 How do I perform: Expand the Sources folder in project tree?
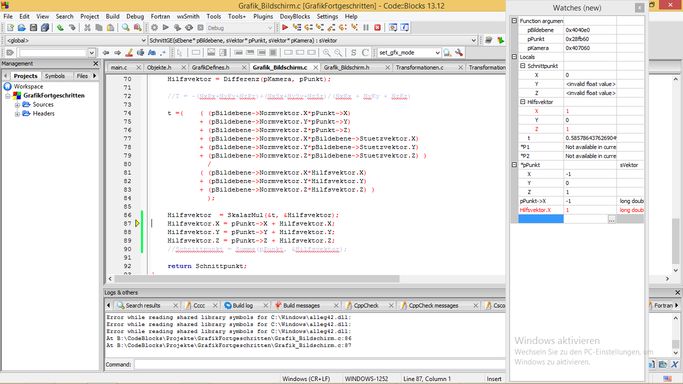[x=17, y=105]
